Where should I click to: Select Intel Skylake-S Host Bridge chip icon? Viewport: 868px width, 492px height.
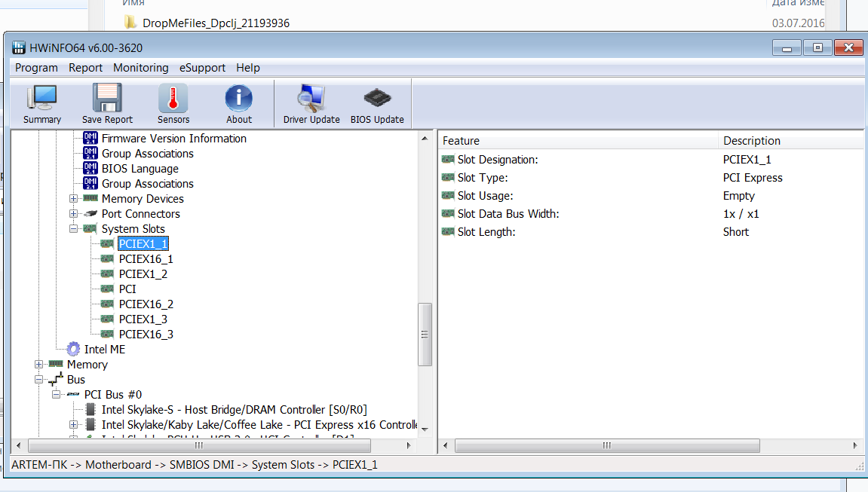coord(91,410)
